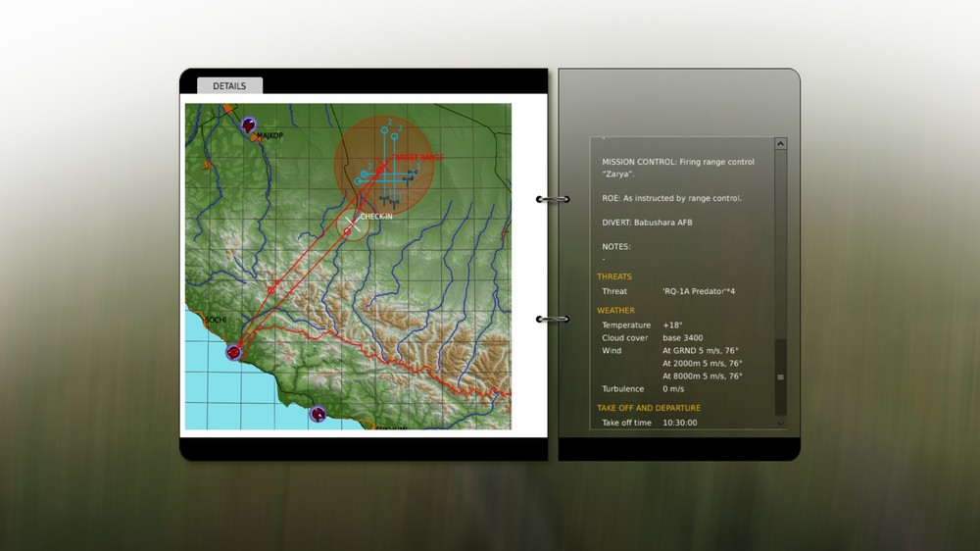Click the "'RQ-1A Predator'*4" threat value
The height and width of the screenshot is (551, 980).
[699, 291]
